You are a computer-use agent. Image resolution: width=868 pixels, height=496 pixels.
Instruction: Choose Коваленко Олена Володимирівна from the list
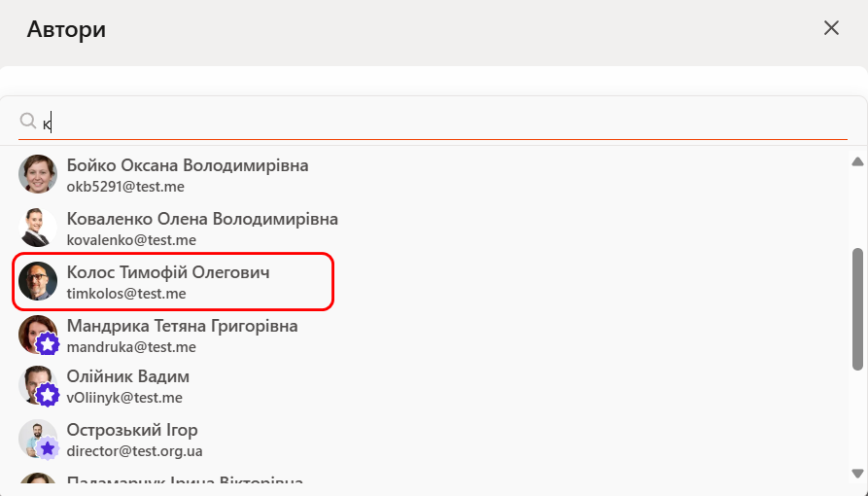pos(202,219)
